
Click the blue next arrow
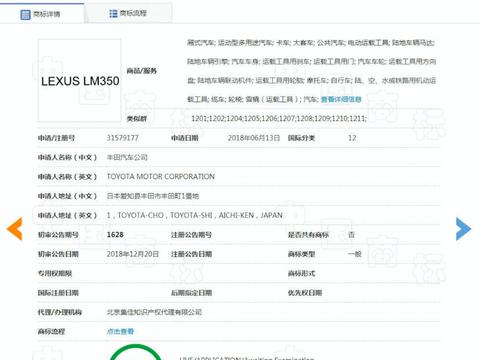click(463, 229)
